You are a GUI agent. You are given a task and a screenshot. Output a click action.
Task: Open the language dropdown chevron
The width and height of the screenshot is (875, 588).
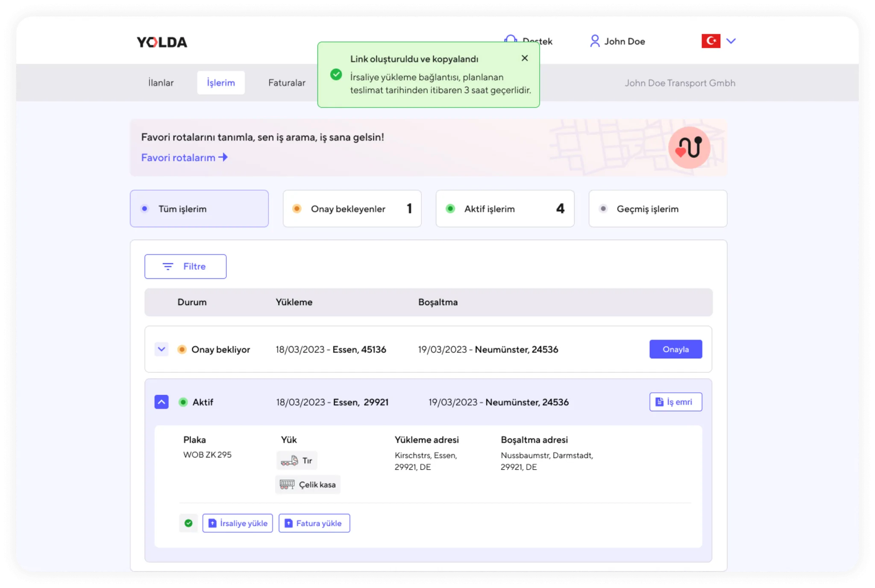click(731, 41)
